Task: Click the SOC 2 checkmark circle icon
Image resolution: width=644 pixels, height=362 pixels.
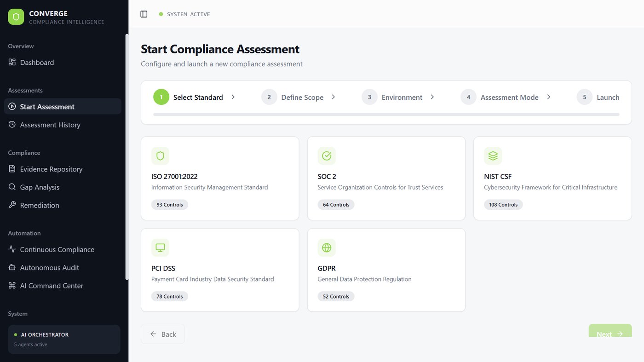Action: point(327,156)
